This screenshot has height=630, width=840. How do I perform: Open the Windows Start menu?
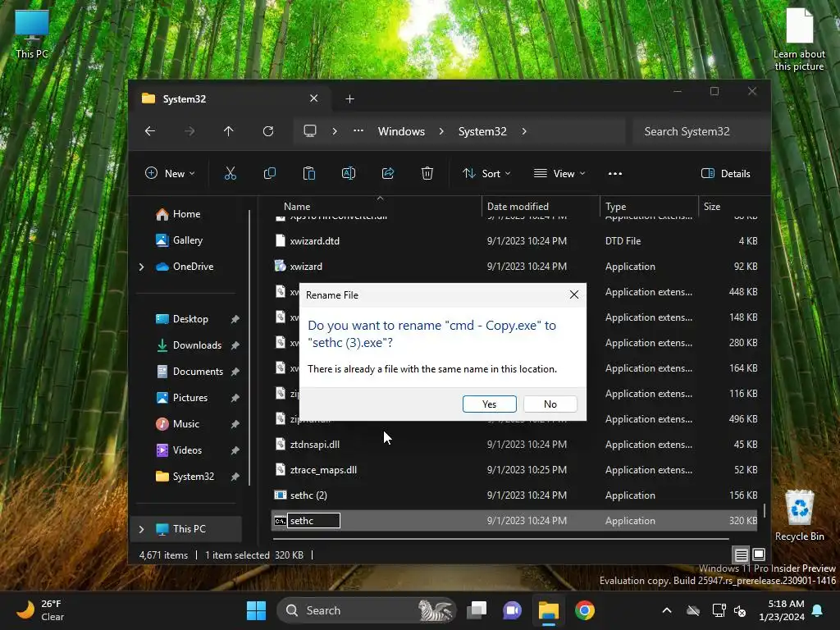(x=256, y=610)
